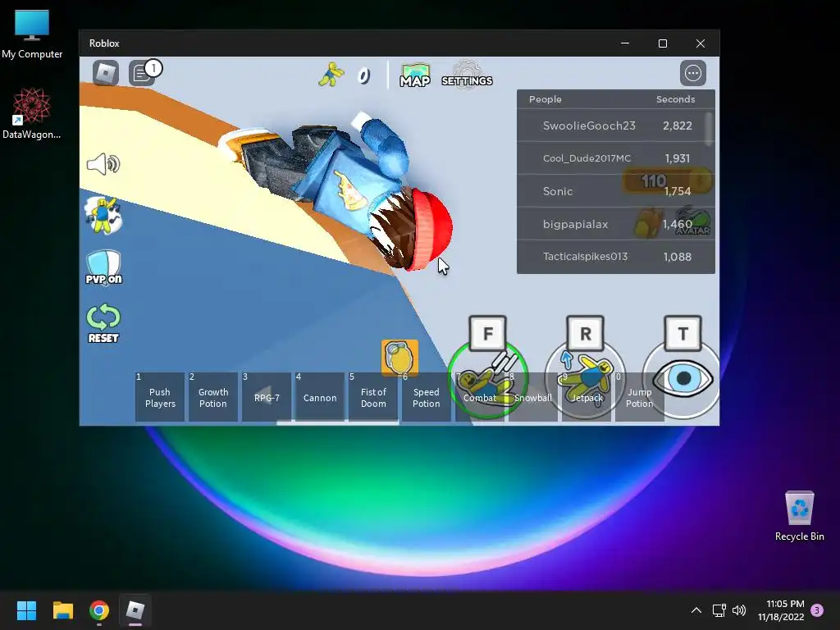Select the Push Players tool slot
This screenshot has height=630, width=840.
click(x=160, y=398)
